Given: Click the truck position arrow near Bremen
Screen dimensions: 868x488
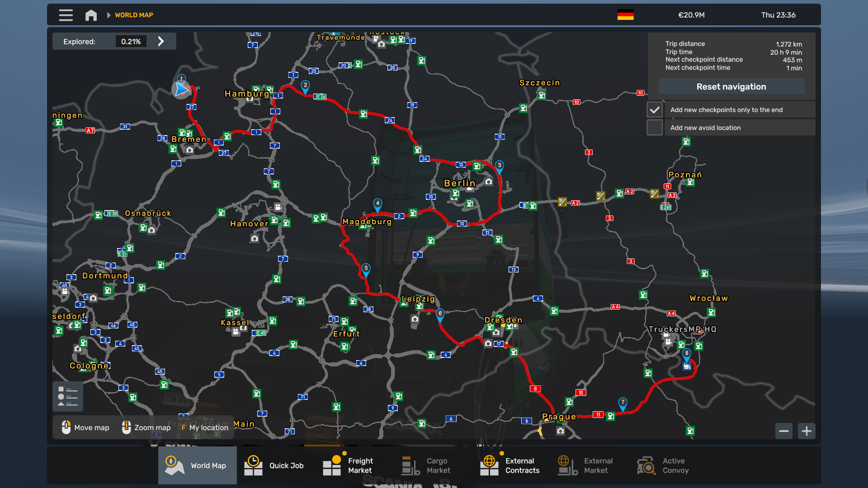Looking at the screenshot, I should pos(182,89).
